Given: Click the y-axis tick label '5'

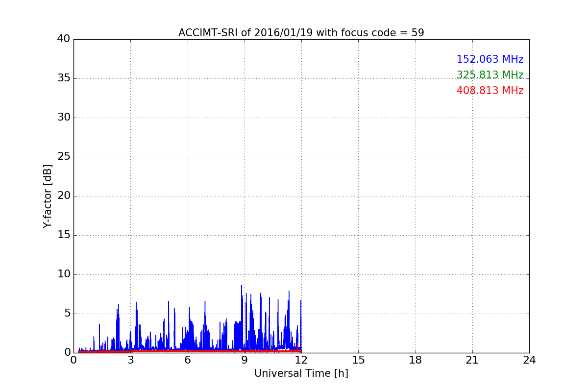Looking at the screenshot, I should 67,314.
